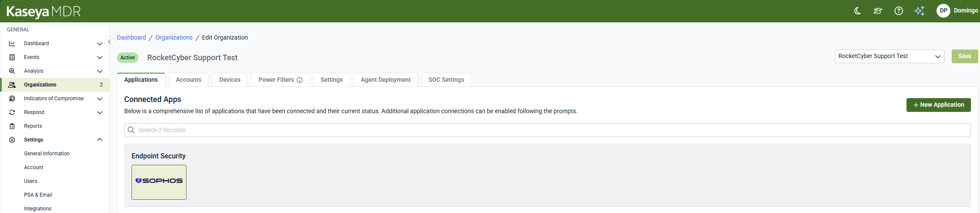Expand the Events menu chevron
This screenshot has height=213, width=980.
100,57
